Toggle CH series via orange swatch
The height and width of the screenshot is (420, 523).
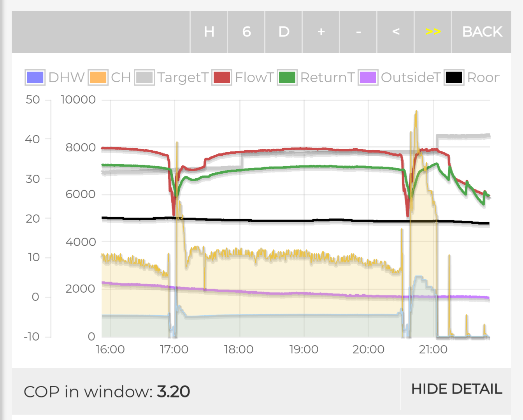(x=98, y=77)
